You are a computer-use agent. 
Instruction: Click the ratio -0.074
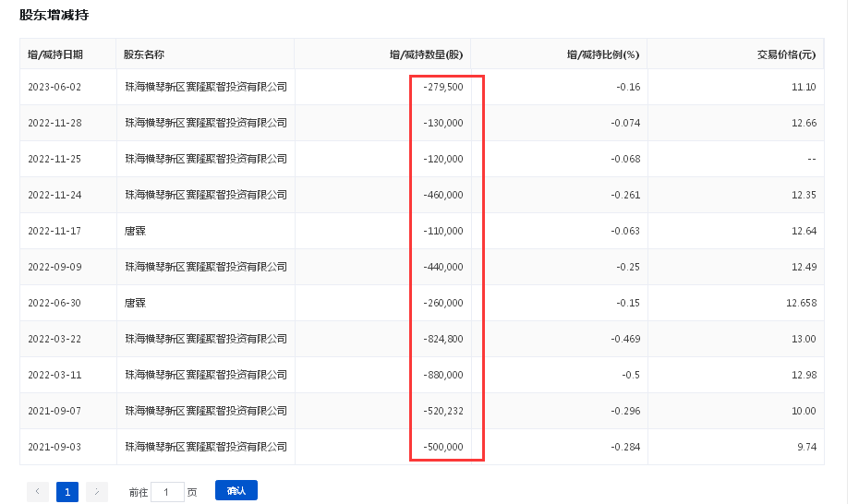pyautogui.click(x=625, y=123)
